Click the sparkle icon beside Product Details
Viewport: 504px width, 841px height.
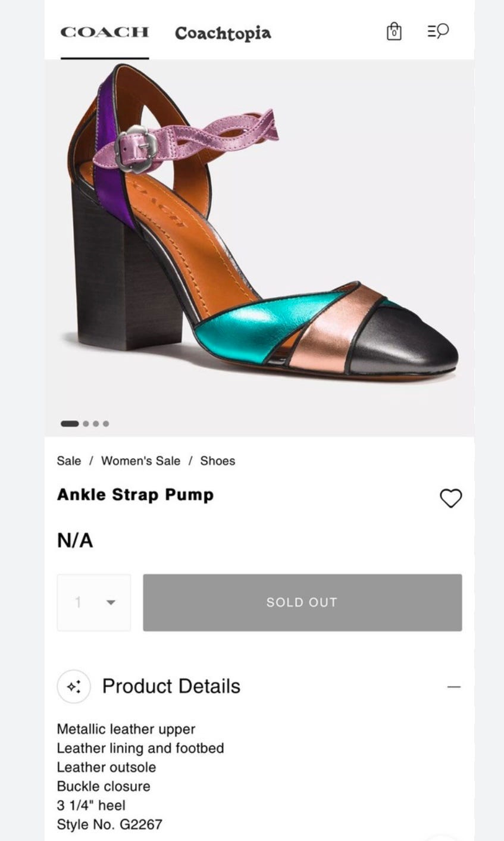pyautogui.click(x=73, y=687)
